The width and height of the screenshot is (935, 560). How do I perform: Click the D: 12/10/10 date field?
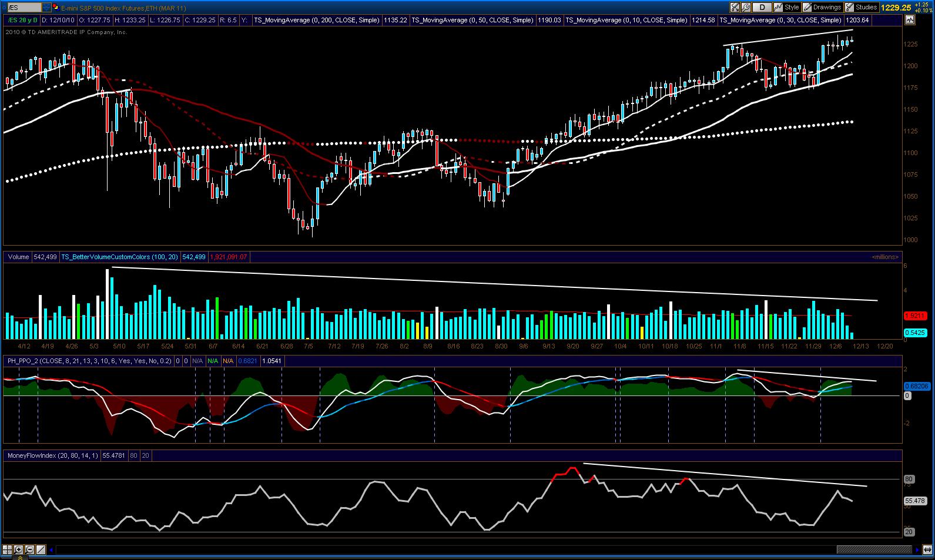[58, 20]
